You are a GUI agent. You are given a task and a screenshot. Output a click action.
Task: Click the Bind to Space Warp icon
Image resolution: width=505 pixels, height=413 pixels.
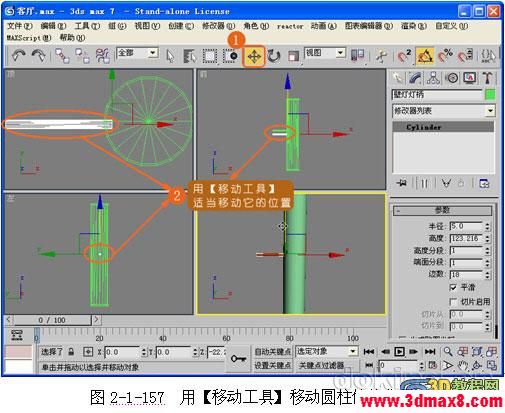click(103, 56)
